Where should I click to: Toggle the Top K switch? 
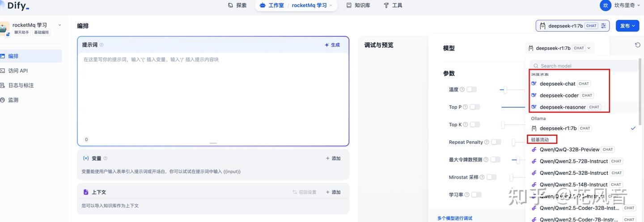(x=475, y=125)
